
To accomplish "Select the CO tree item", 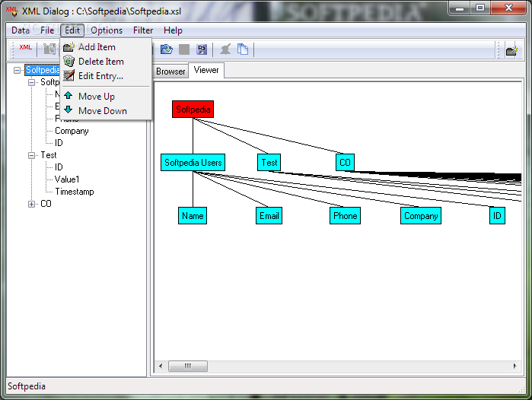I will pos(46,204).
